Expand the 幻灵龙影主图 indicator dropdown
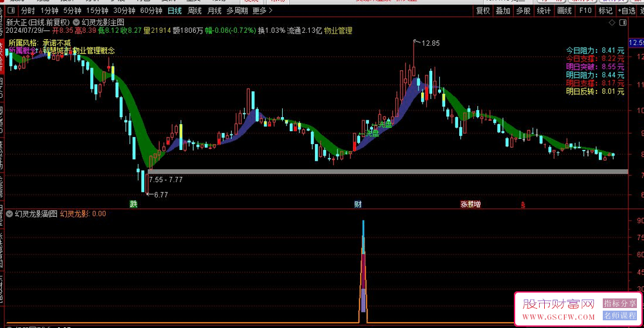The width and height of the screenshot is (644, 328). coord(77,22)
